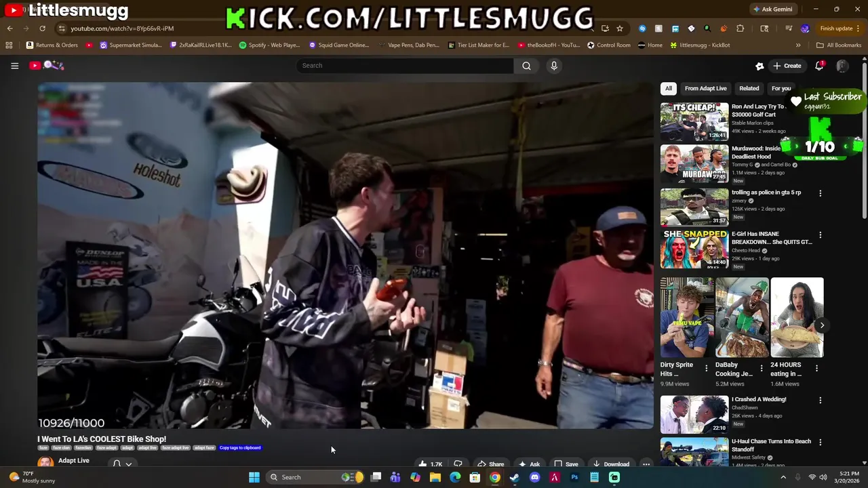
Task: Click the Shazam extension icon
Action: [x=642, y=28]
